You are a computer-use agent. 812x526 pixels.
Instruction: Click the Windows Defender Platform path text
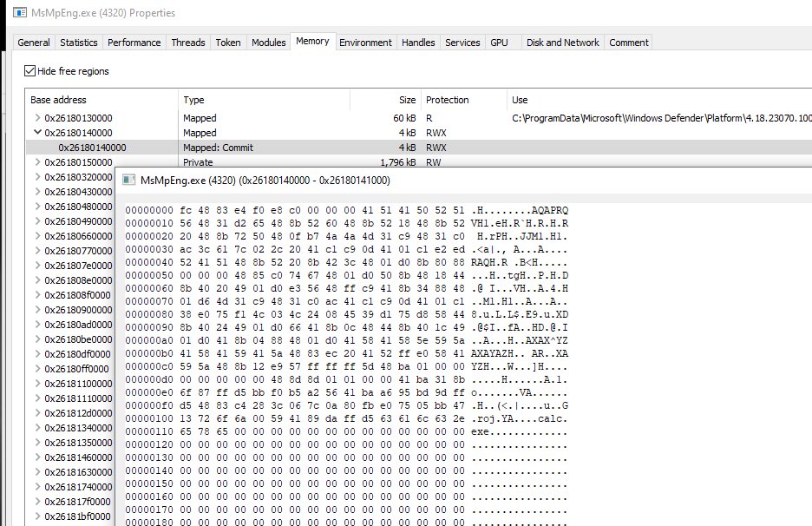662,118
